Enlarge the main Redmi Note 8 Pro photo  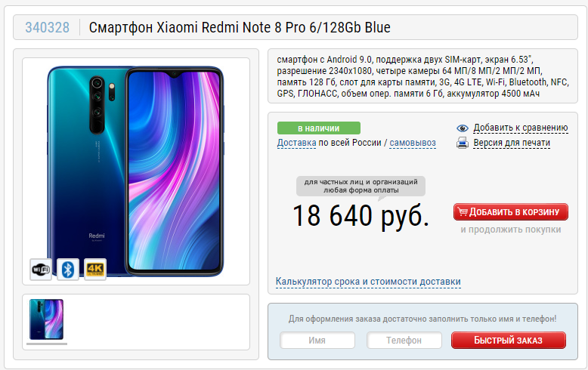pyautogui.click(x=136, y=171)
